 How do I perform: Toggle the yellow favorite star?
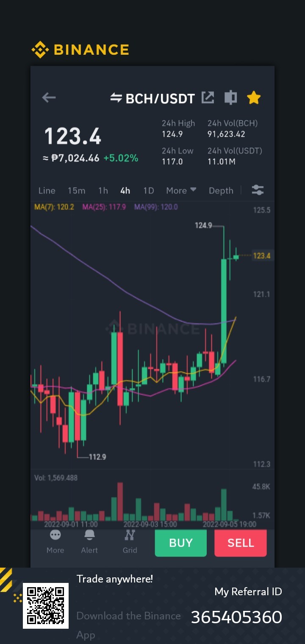coord(254,98)
